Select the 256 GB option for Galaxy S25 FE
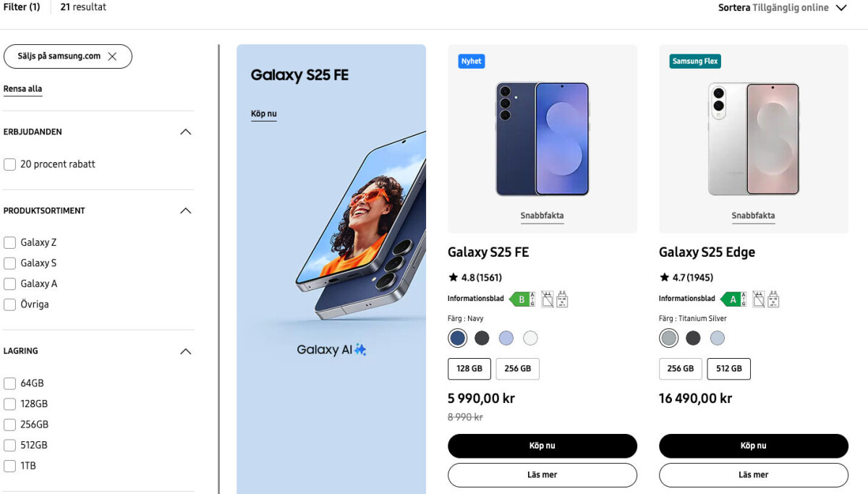Screen dimensions: 868x494 coord(517,369)
